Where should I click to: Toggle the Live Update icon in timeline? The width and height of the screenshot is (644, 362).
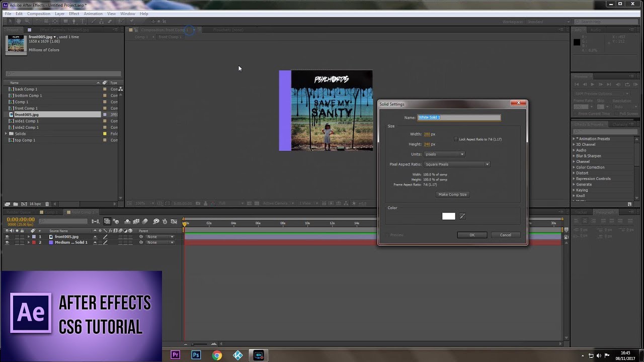coord(107,222)
